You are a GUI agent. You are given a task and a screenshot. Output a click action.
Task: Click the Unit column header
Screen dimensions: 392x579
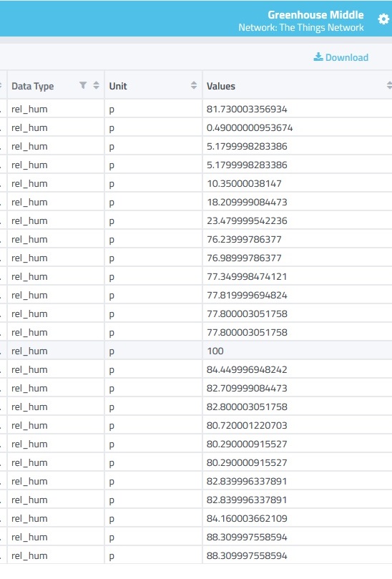pyautogui.click(x=118, y=86)
